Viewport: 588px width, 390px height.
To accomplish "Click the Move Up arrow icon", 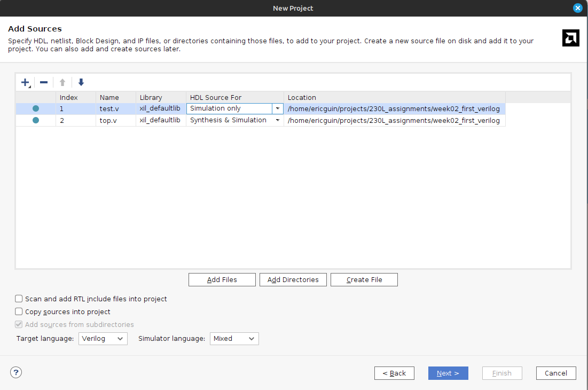I will (x=62, y=82).
